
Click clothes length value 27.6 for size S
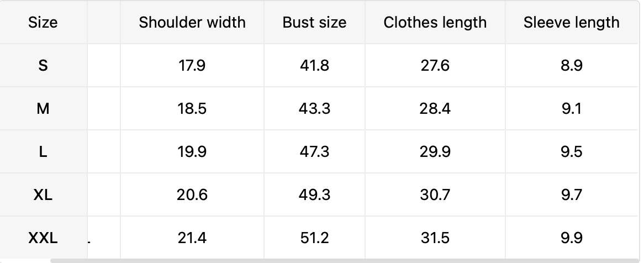[x=435, y=66]
